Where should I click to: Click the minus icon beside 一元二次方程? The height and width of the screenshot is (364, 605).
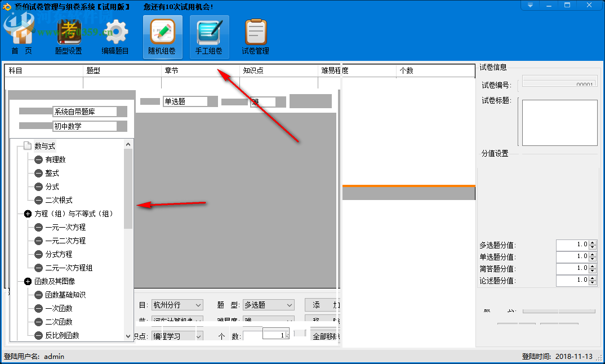(x=38, y=241)
